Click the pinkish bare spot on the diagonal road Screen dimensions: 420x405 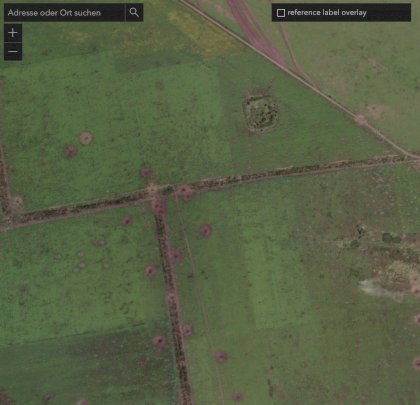click(x=361, y=119)
